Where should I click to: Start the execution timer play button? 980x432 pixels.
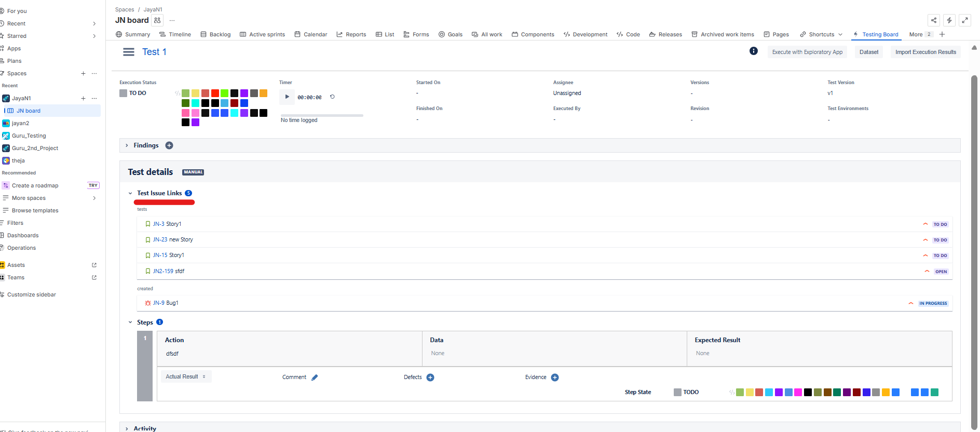pos(287,97)
